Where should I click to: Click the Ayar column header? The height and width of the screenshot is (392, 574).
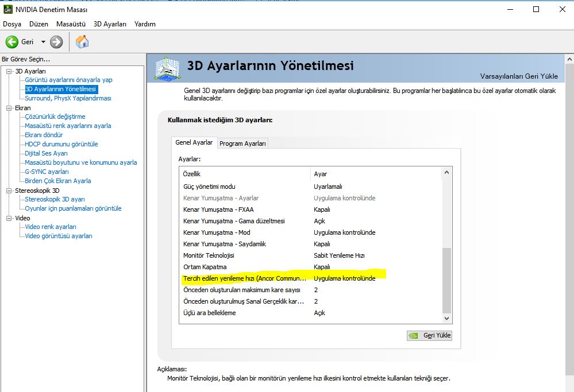[376, 174]
